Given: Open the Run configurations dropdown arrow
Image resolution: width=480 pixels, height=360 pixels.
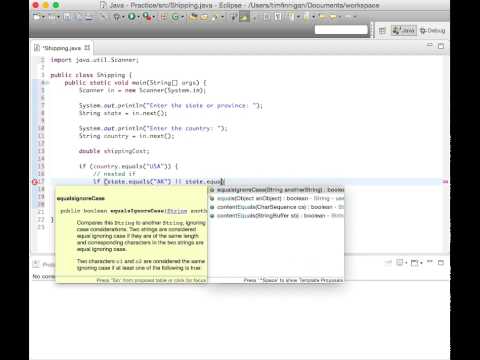Looking at the screenshot, I should click(x=138, y=17).
